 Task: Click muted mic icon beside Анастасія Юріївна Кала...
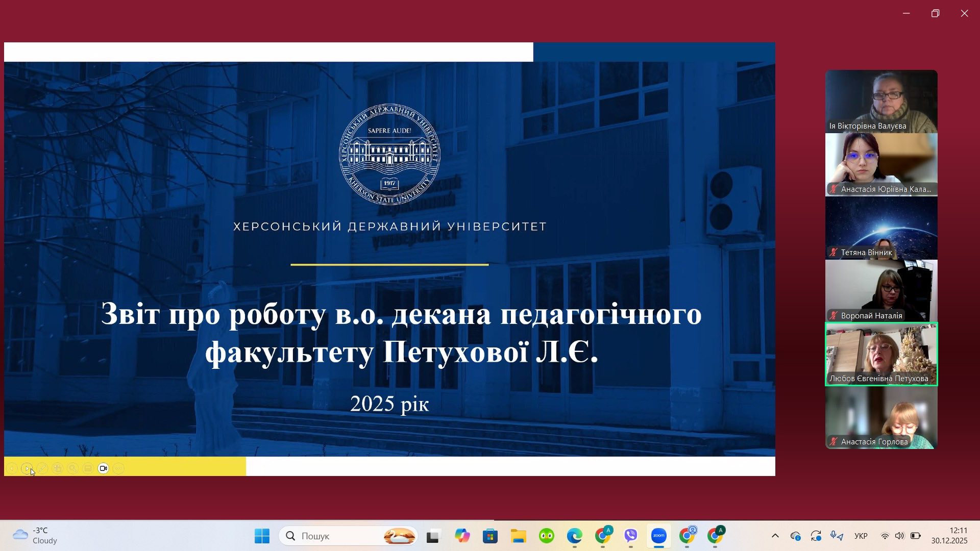(x=834, y=189)
